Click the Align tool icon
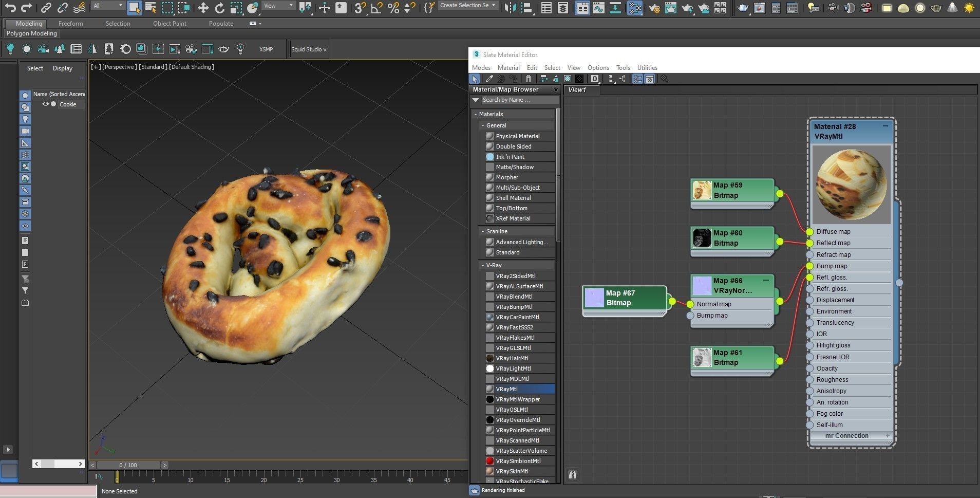 526,7
